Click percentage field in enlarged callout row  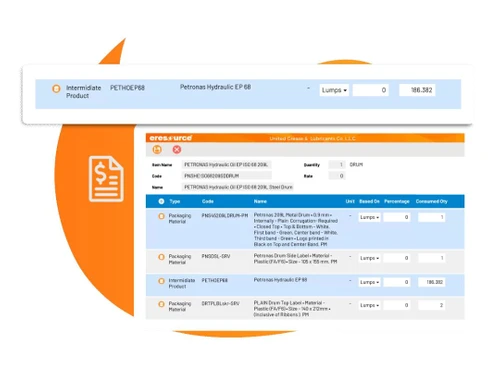[371, 90]
